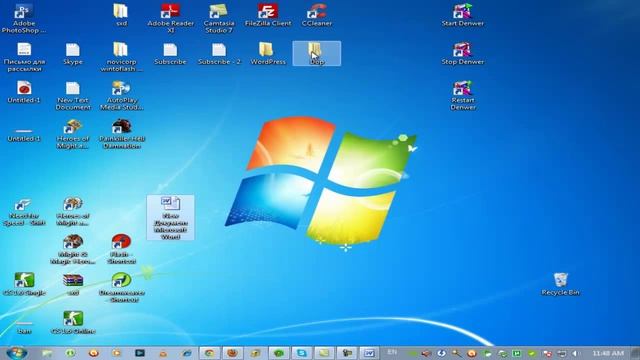Select the AutoPlay Media Studio shortcut
640x360 pixels.
121,96
